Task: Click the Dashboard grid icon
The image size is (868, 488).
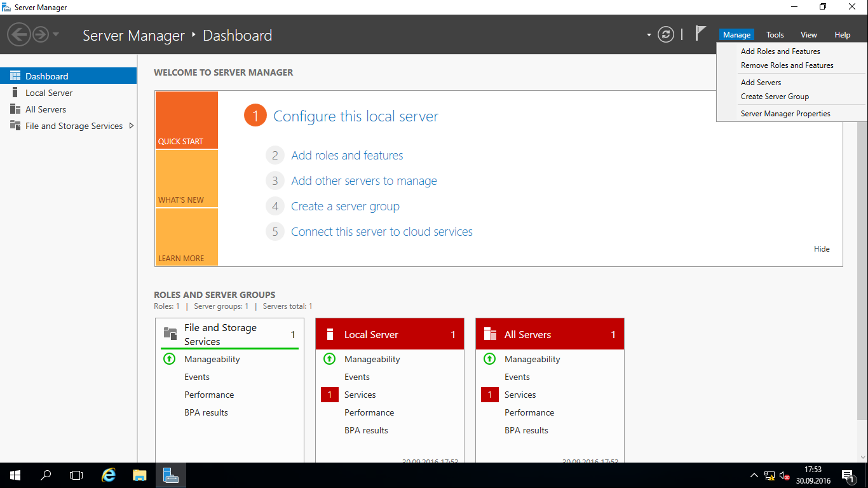Action: 15,76
